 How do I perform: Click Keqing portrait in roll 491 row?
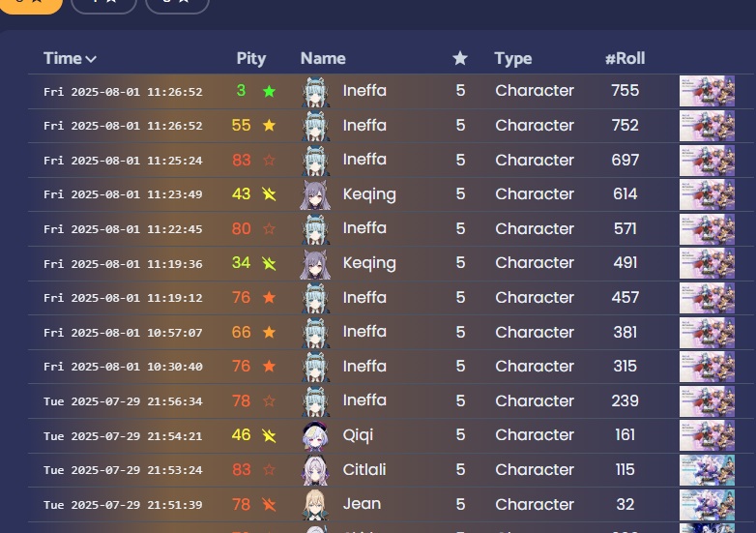click(315, 264)
